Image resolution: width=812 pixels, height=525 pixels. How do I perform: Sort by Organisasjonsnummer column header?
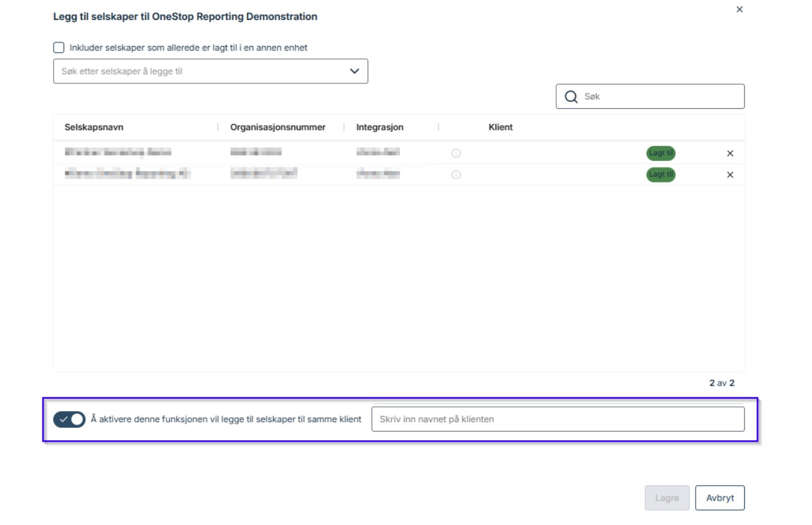278,127
